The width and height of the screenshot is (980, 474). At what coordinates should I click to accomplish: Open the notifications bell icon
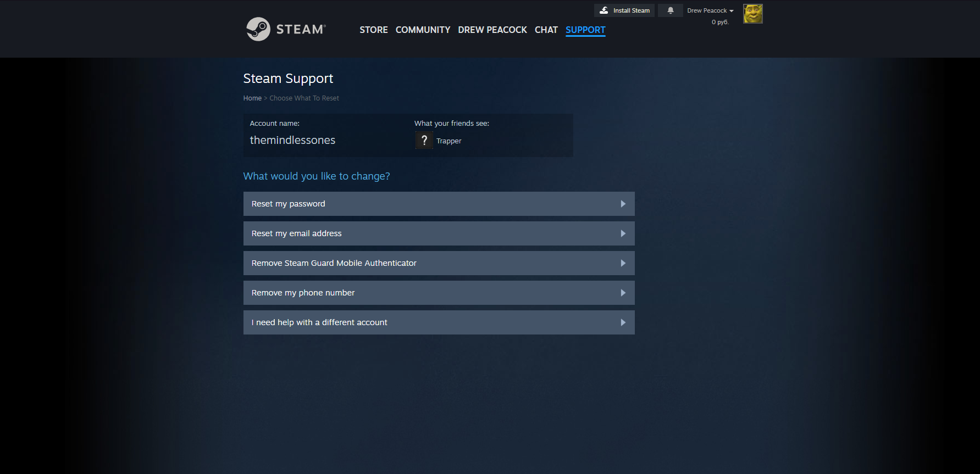(670, 10)
